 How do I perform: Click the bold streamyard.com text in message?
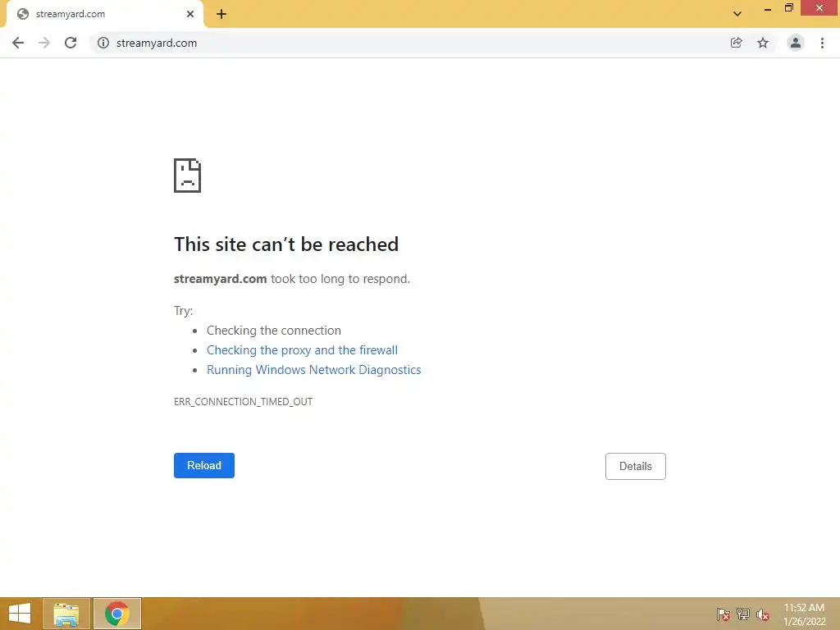[x=220, y=279]
